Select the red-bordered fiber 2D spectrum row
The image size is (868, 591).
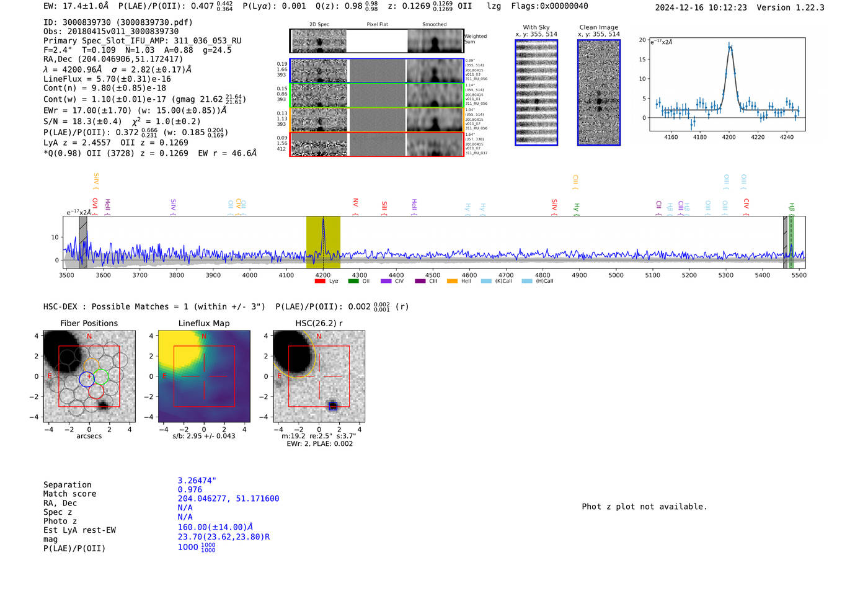point(377,144)
